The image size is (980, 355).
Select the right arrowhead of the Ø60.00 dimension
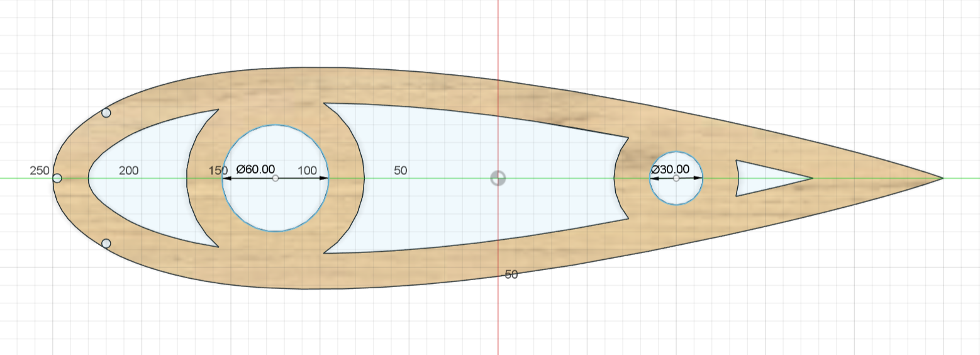tap(324, 178)
